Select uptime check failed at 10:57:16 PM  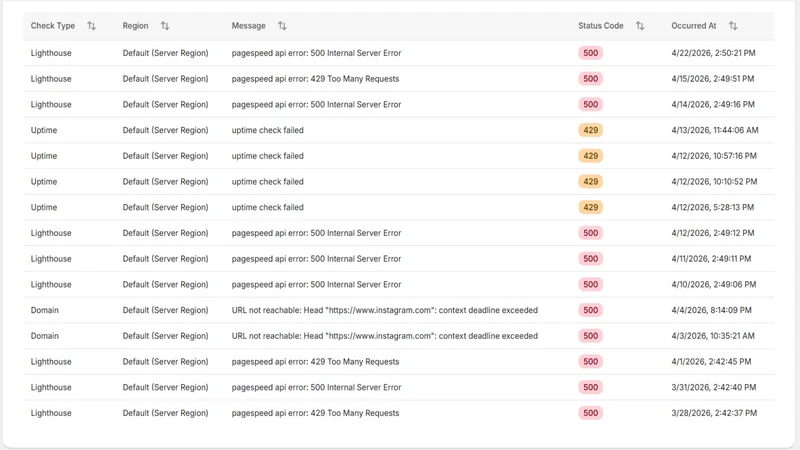point(267,156)
